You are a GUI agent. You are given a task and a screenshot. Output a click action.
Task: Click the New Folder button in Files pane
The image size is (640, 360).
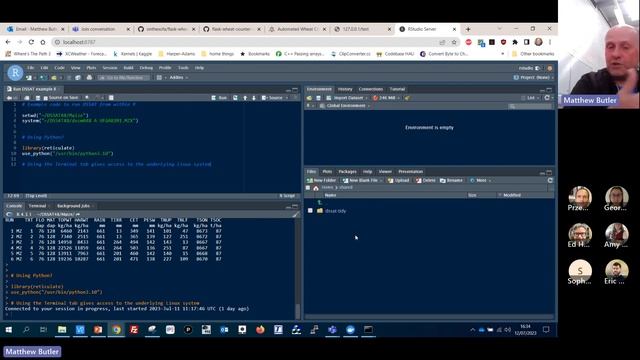point(322,180)
